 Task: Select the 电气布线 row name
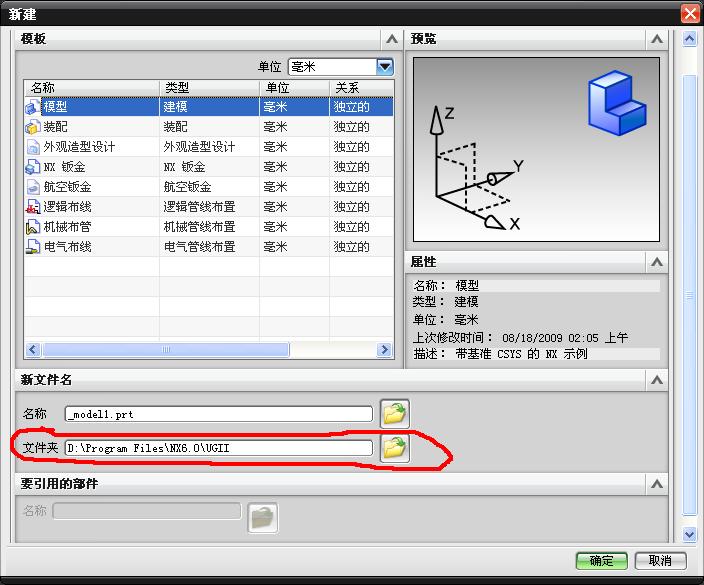pos(67,247)
